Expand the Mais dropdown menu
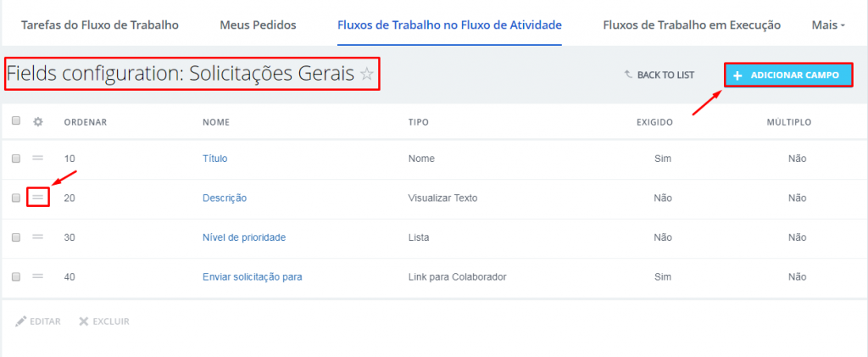Image resolution: width=868 pixels, height=357 pixels. pos(828,25)
